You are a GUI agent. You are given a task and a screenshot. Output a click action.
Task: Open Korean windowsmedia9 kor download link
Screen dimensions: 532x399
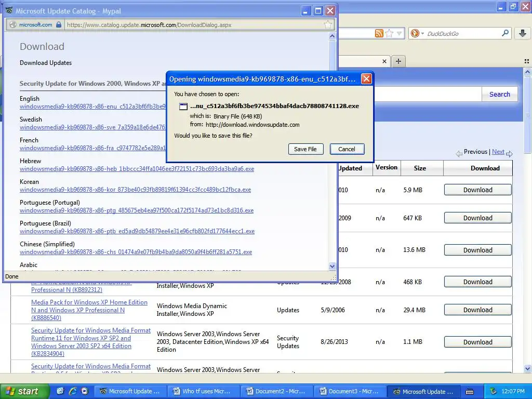click(136, 189)
